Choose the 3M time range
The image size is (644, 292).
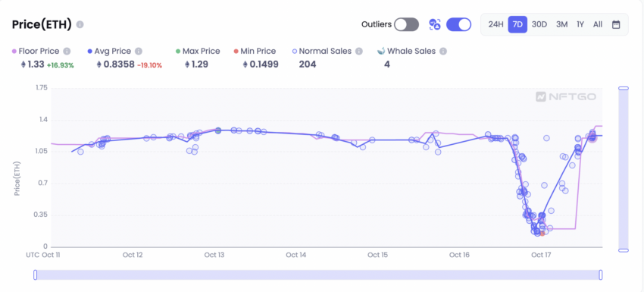click(x=562, y=25)
